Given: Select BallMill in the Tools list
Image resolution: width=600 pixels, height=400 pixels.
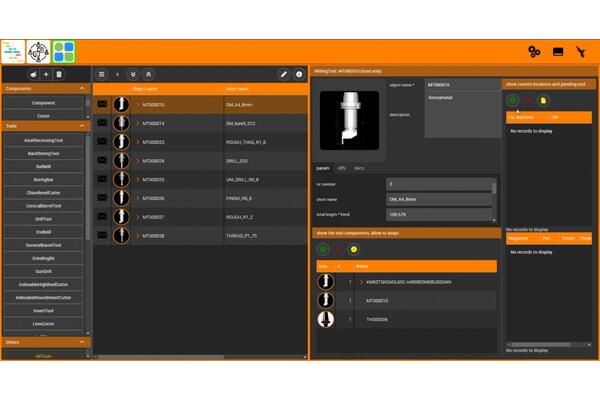Looking at the screenshot, I should point(44,166).
